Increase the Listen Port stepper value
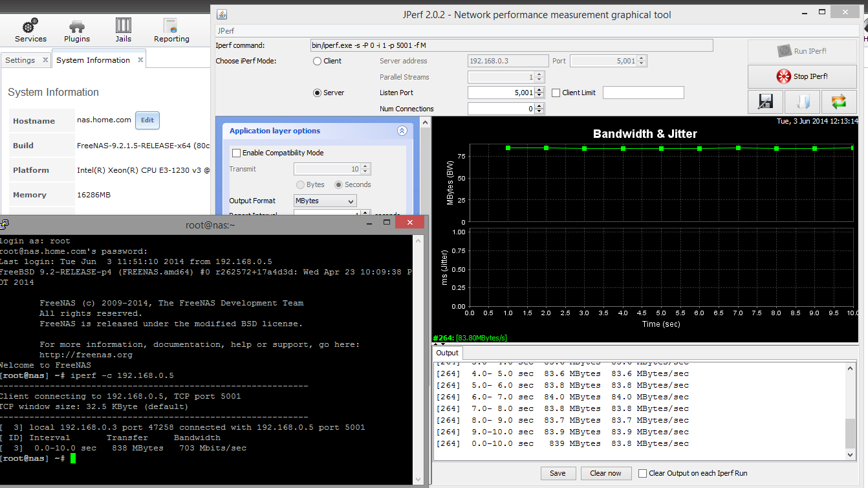Viewport: 868px width, 488px height. coord(539,90)
